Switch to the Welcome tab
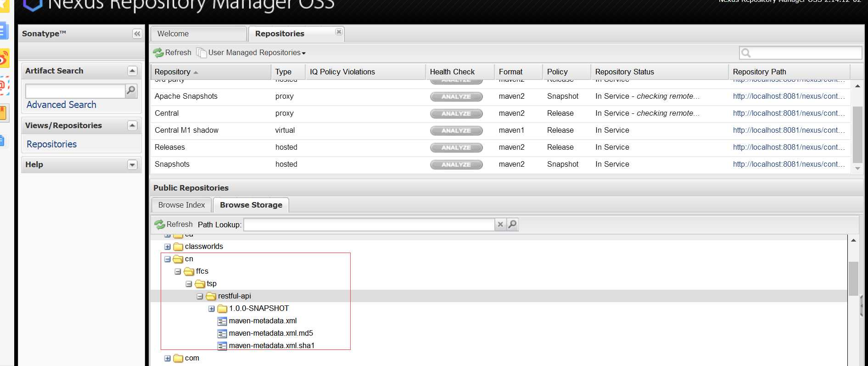Image resolution: width=868 pixels, height=366 pixels. coord(198,34)
